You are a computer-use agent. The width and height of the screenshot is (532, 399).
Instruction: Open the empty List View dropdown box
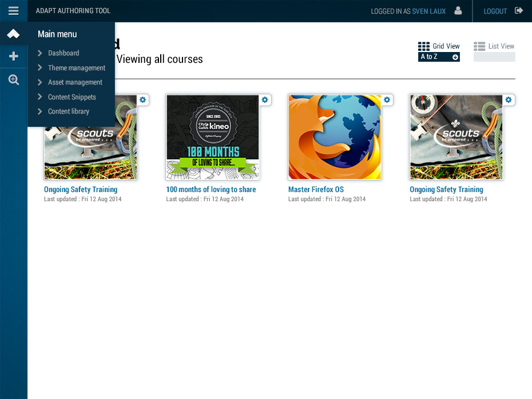coord(494,57)
